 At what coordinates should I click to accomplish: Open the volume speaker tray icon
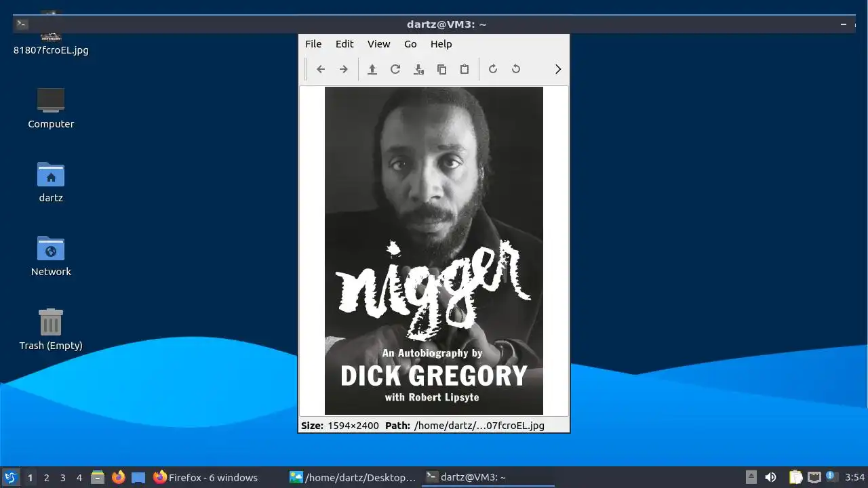coord(770,477)
